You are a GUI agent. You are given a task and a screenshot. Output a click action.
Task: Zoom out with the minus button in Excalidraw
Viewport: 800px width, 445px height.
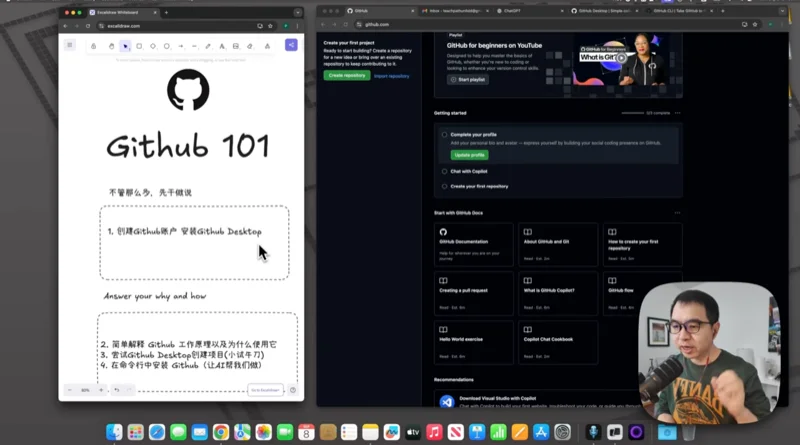point(70,390)
